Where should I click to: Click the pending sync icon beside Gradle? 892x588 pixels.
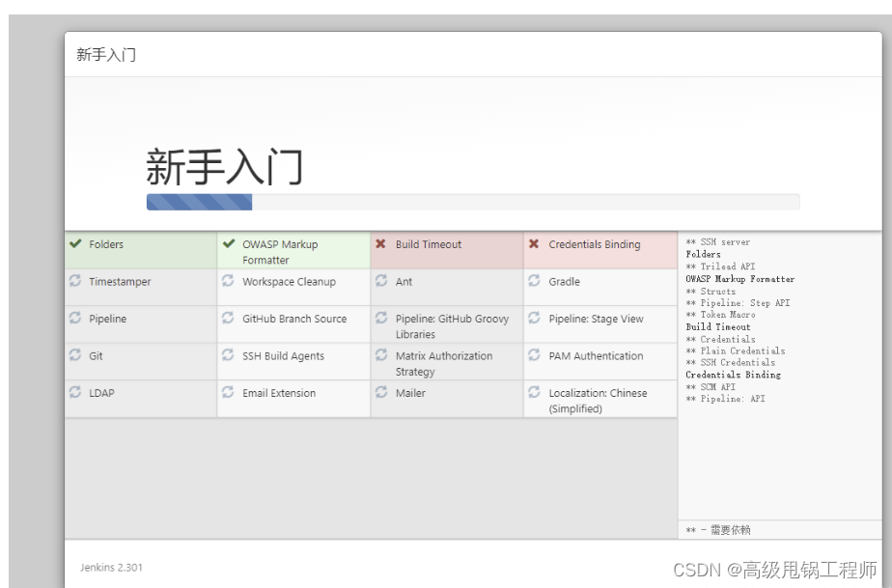(x=534, y=281)
